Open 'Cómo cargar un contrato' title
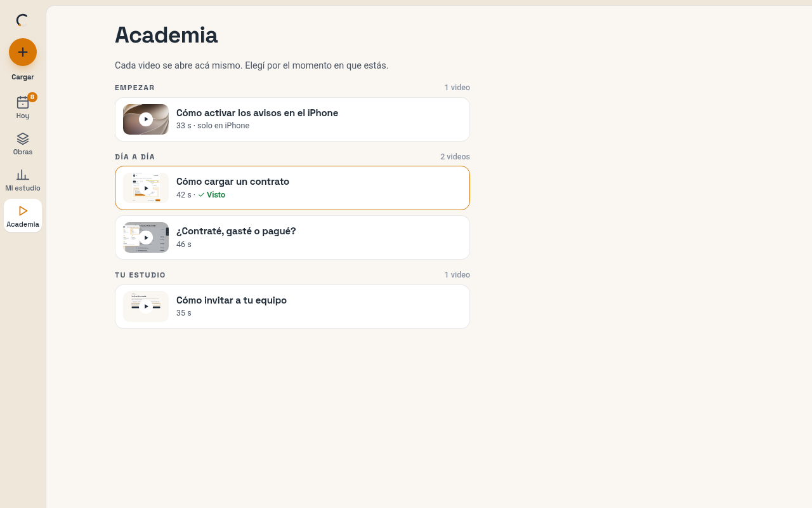This screenshot has height=508, width=812. (x=233, y=182)
